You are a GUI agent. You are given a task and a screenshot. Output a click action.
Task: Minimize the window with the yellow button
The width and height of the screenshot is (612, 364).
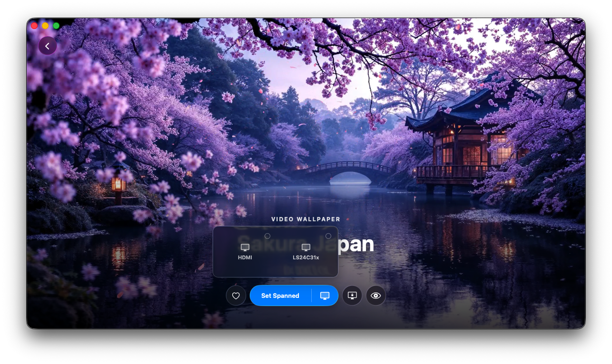(45, 26)
